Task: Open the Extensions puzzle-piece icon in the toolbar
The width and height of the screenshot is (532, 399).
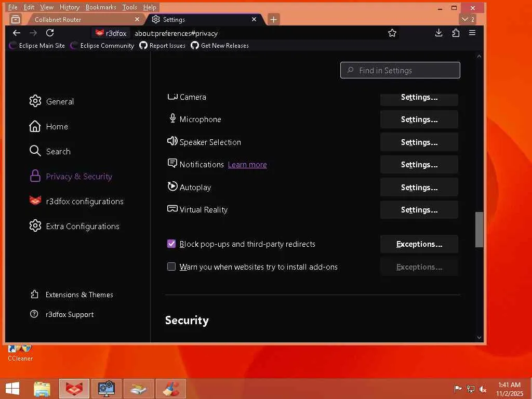Action: 456,33
